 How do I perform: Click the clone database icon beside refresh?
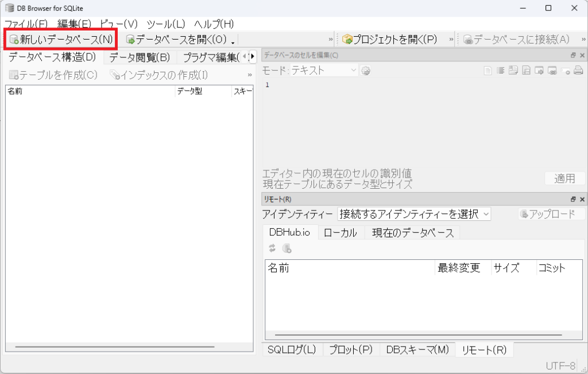(x=287, y=248)
